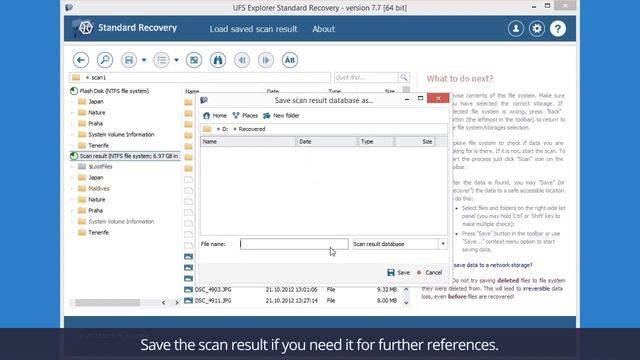Image resolution: width=640 pixels, height=360 pixels.
Task: Open the save data to network storage link
Action: coord(493,265)
